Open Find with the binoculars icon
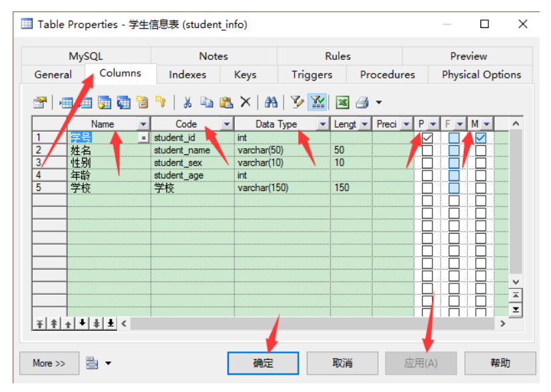551x392 pixels. click(x=271, y=102)
